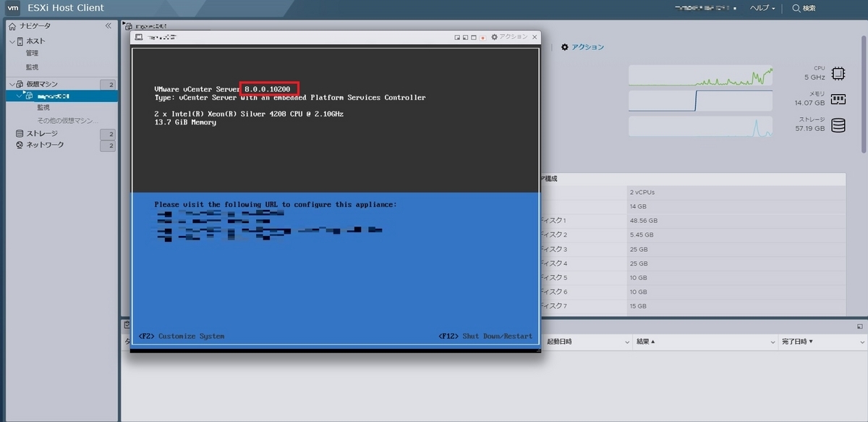Click the main page vertical scrollbar
Viewport: 868px width, 422px height.
pos(864,94)
